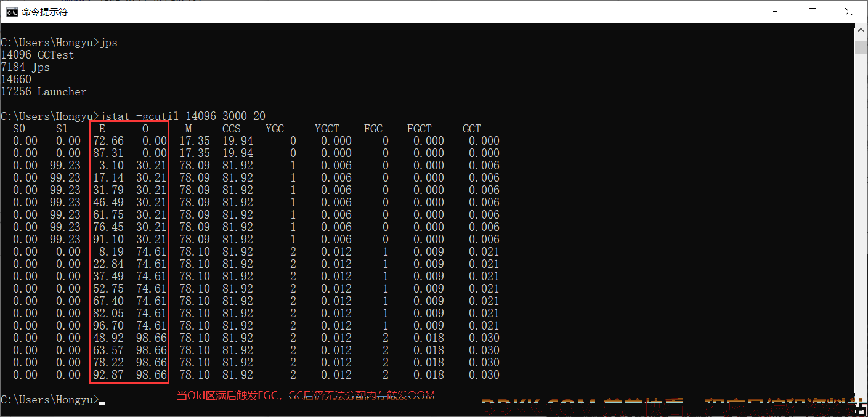This screenshot has height=417, width=868.
Task: Click the jps command on the first prompt line
Action: (x=108, y=43)
